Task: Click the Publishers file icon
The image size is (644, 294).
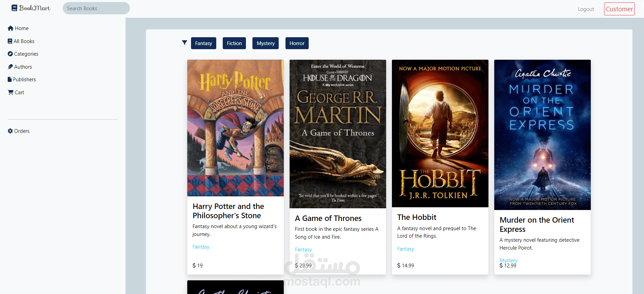Action: (x=10, y=79)
